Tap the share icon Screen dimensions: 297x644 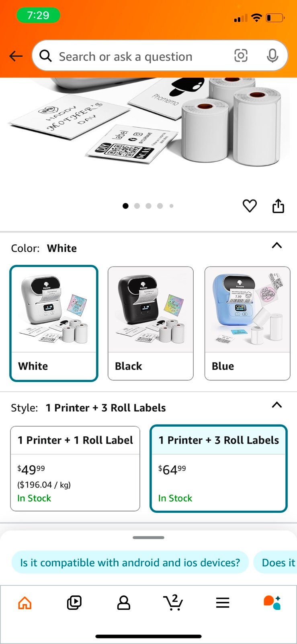(x=278, y=206)
